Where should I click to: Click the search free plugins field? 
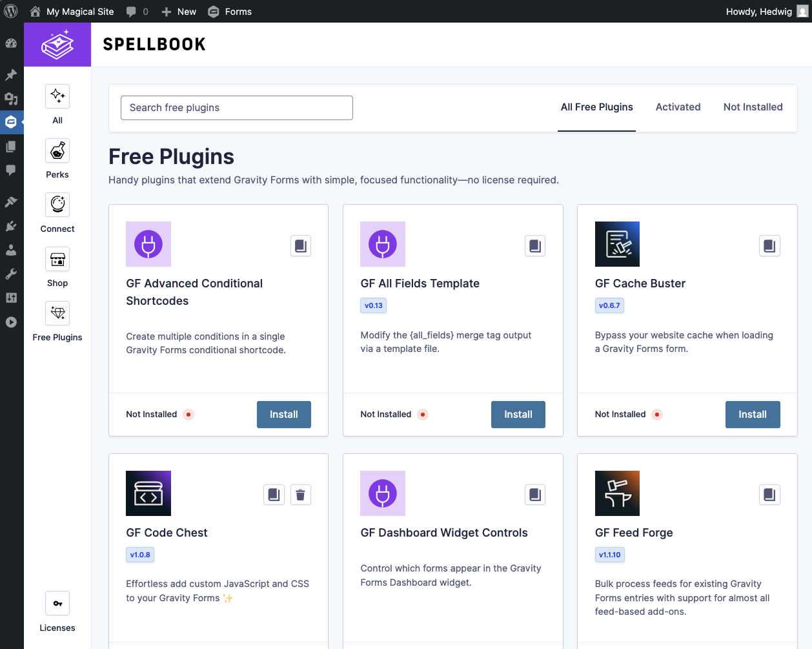tap(236, 107)
